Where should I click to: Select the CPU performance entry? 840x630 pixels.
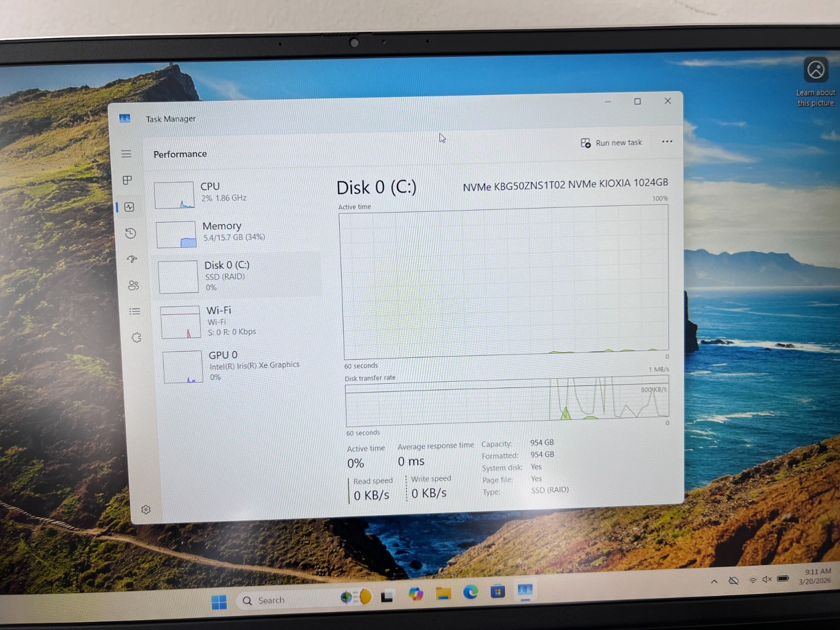(x=235, y=194)
